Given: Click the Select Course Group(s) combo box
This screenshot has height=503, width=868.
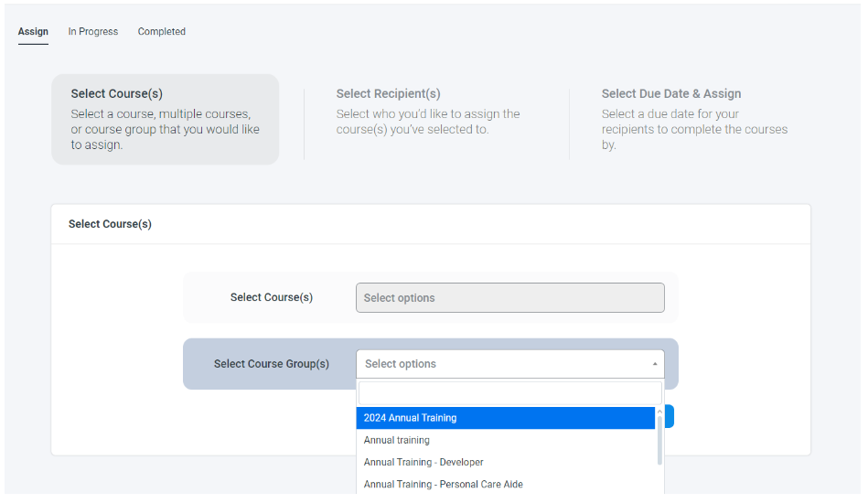Looking at the screenshot, I should point(503,364).
